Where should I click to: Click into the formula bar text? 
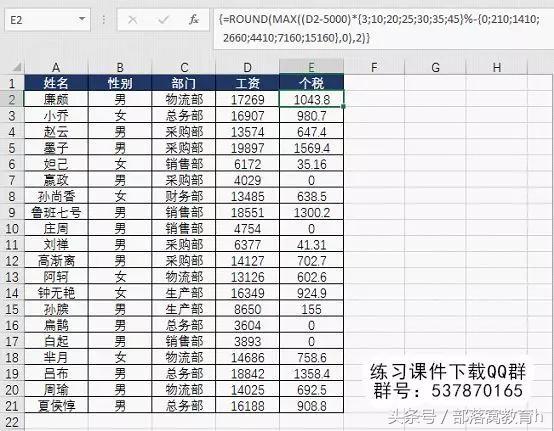(383, 28)
